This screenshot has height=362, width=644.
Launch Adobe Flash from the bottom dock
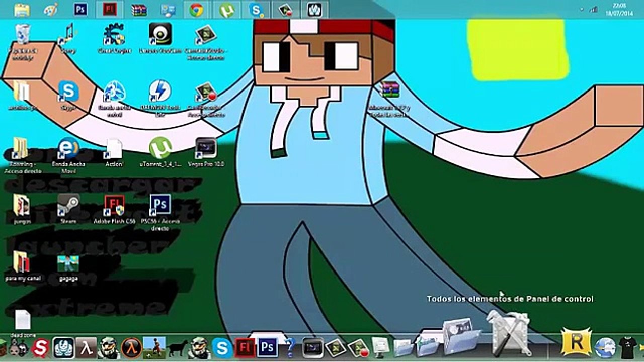245,347
